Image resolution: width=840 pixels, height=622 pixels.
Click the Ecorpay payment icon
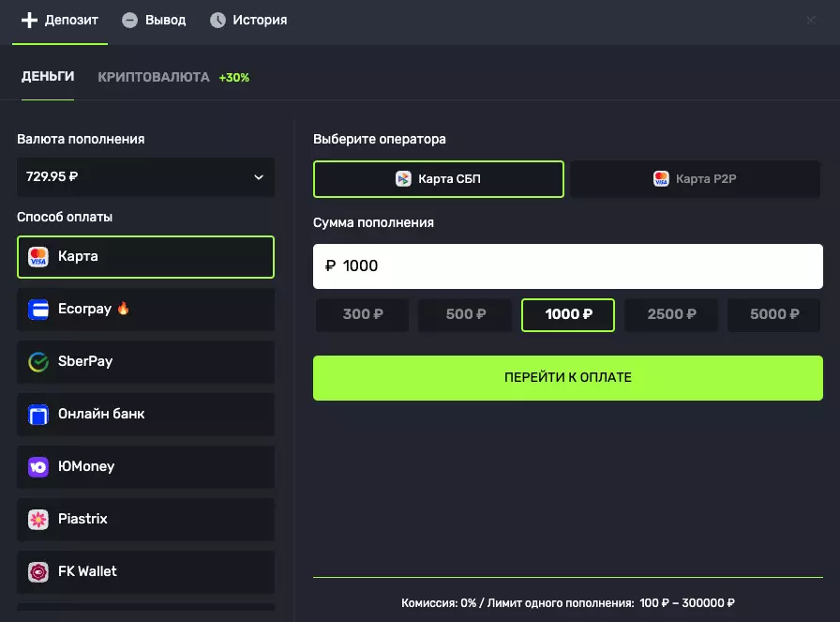click(x=38, y=310)
